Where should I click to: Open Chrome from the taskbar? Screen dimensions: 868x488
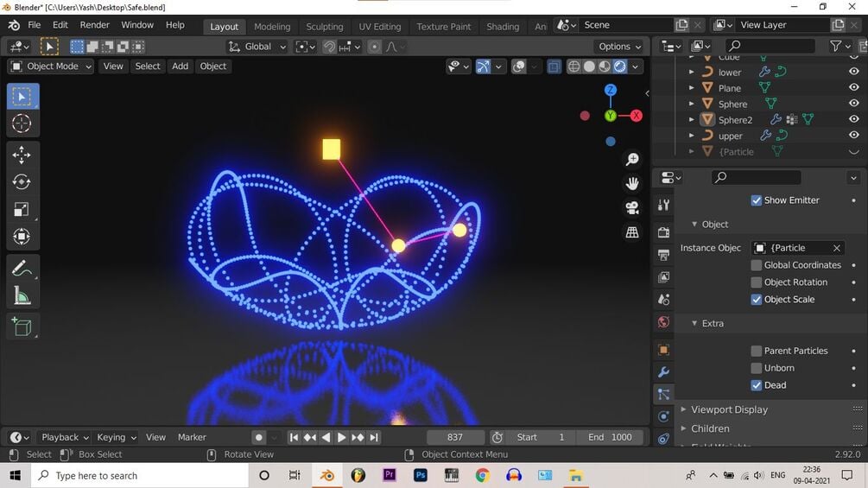483,475
